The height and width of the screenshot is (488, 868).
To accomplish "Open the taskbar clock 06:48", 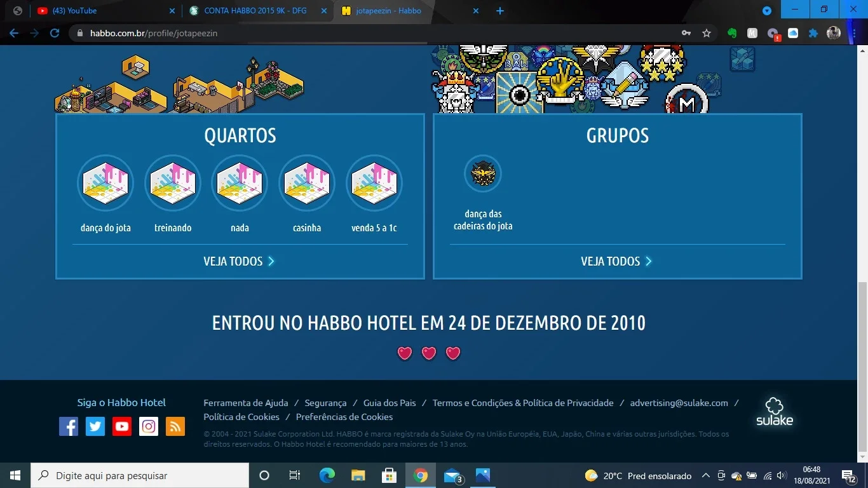I will point(811,475).
